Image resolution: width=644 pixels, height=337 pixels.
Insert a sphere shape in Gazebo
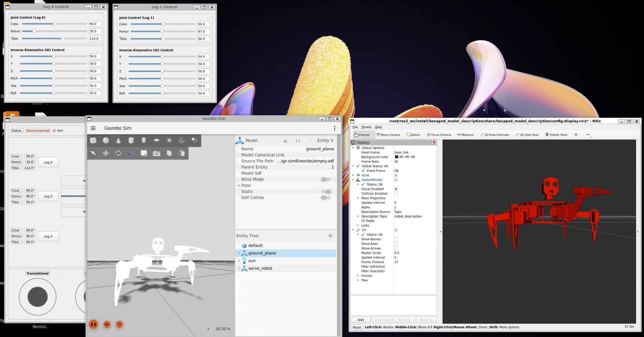point(106,140)
